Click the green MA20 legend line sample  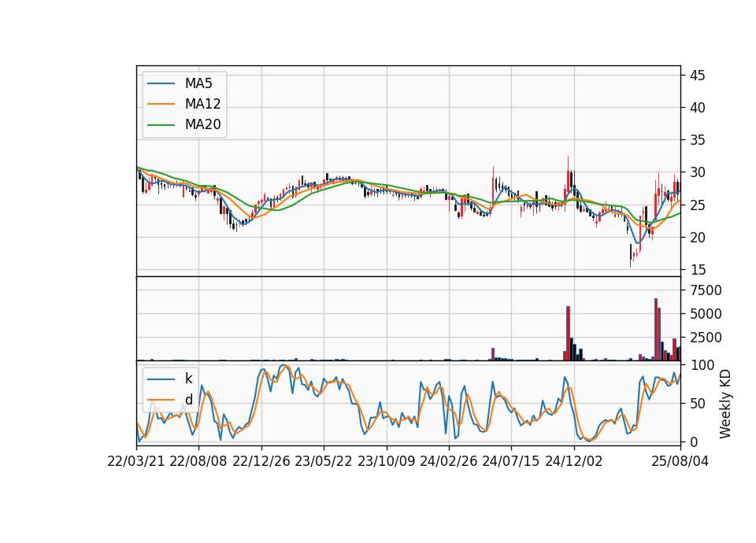[x=161, y=125]
